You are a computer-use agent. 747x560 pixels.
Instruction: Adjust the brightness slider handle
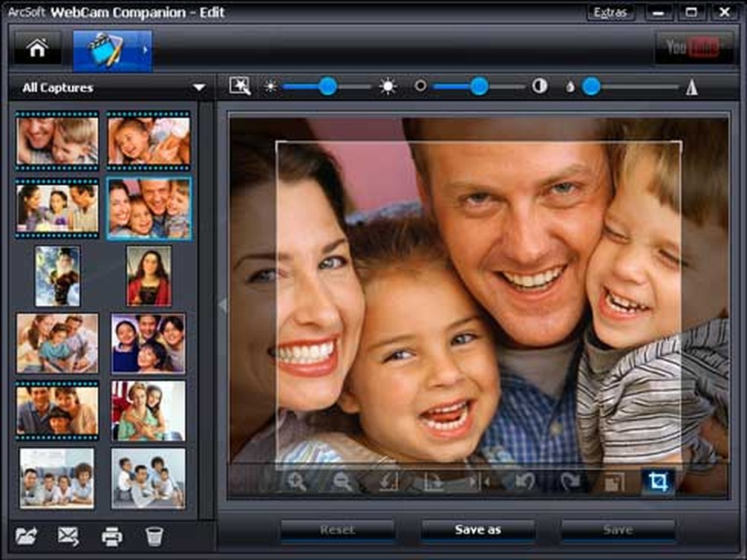coord(328,87)
